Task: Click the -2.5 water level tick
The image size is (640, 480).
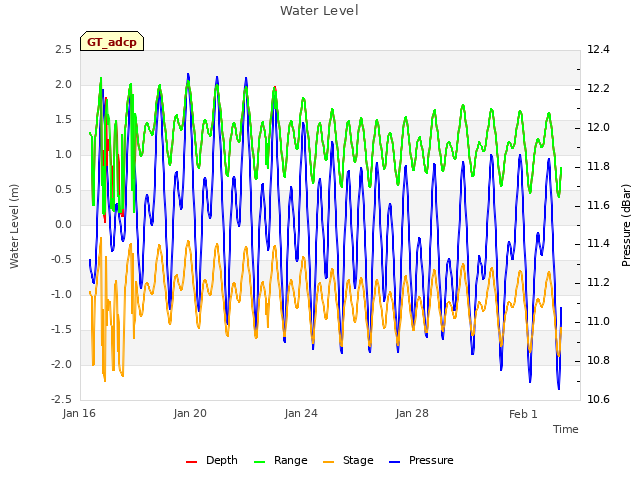Action: [61, 399]
